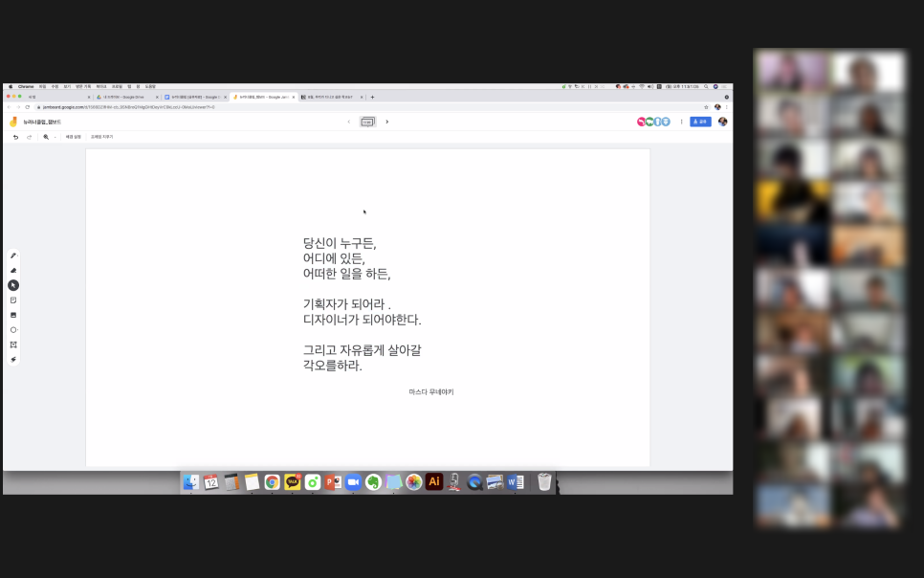
Task: Open PowerPoint from the dock
Action: [333, 482]
